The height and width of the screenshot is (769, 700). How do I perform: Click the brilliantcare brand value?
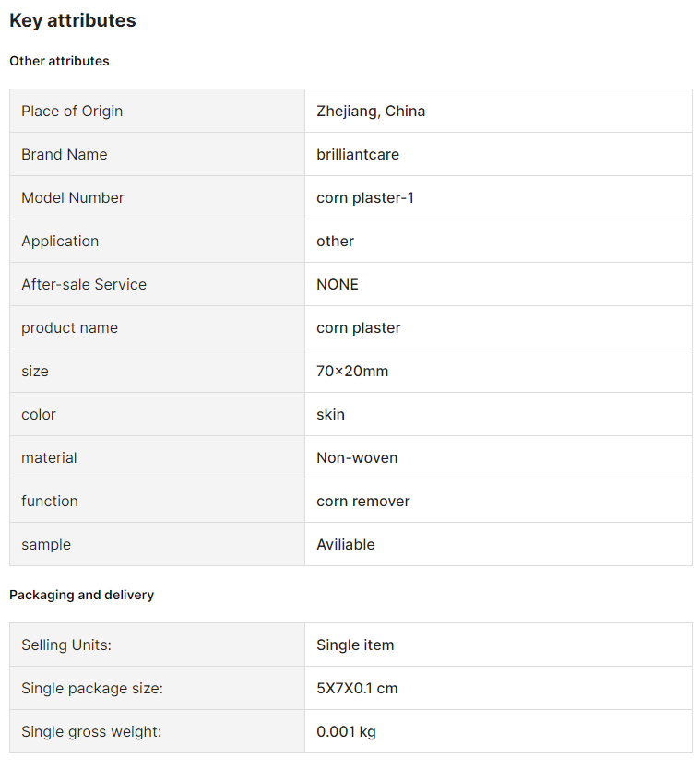coord(358,155)
